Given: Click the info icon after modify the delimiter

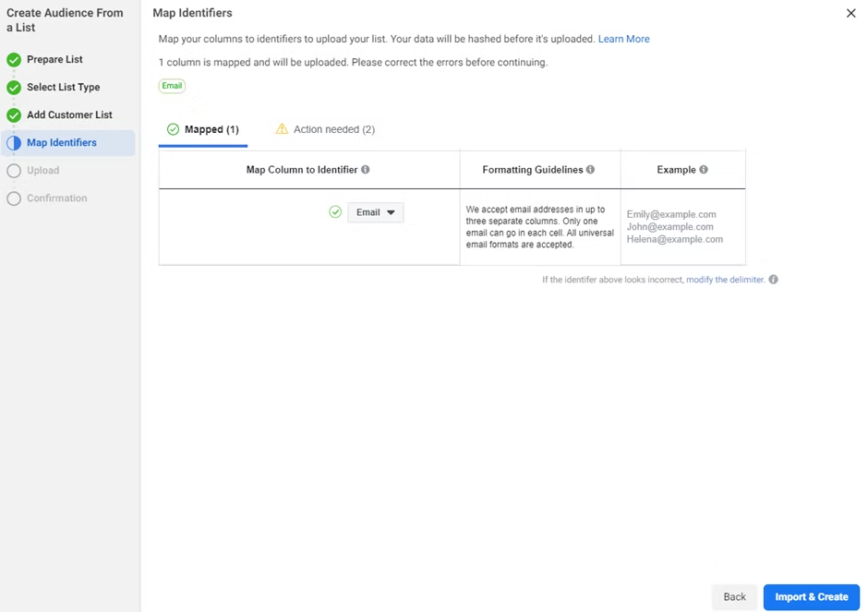Looking at the screenshot, I should [773, 280].
